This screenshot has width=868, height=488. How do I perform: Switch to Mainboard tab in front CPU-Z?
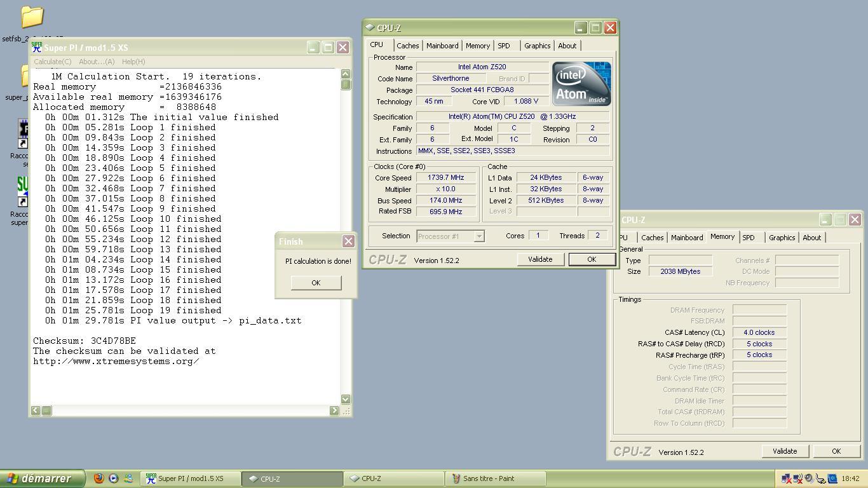coord(442,46)
